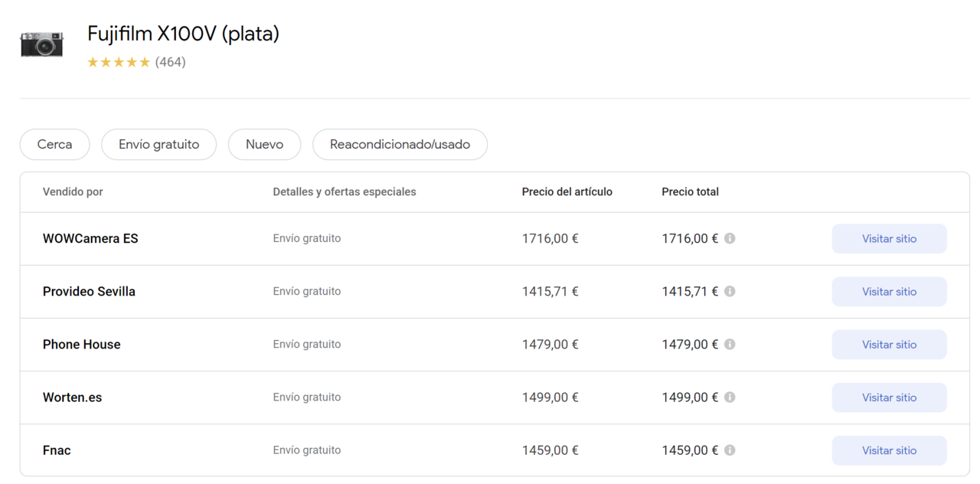Viewport: 980px width, 484px height.
Task: Click WOWCamera ES item price 1716,00 €
Action: [x=550, y=238]
